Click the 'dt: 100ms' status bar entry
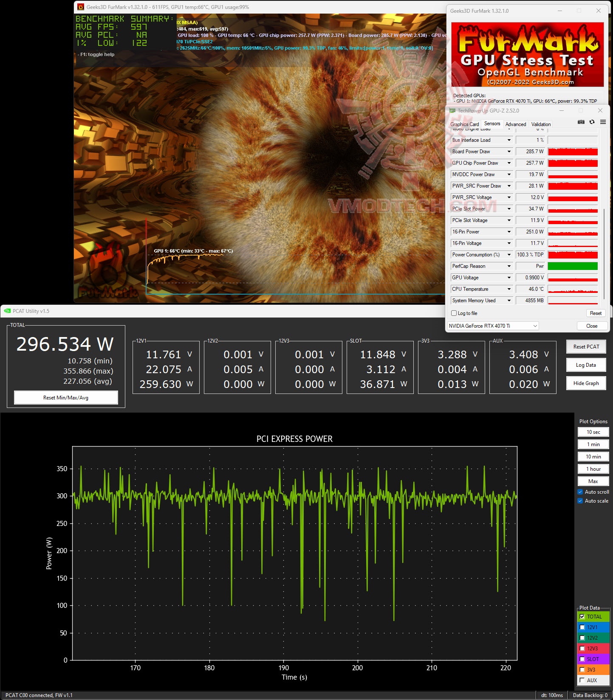Image resolution: width=613 pixels, height=700 pixels. (552, 695)
